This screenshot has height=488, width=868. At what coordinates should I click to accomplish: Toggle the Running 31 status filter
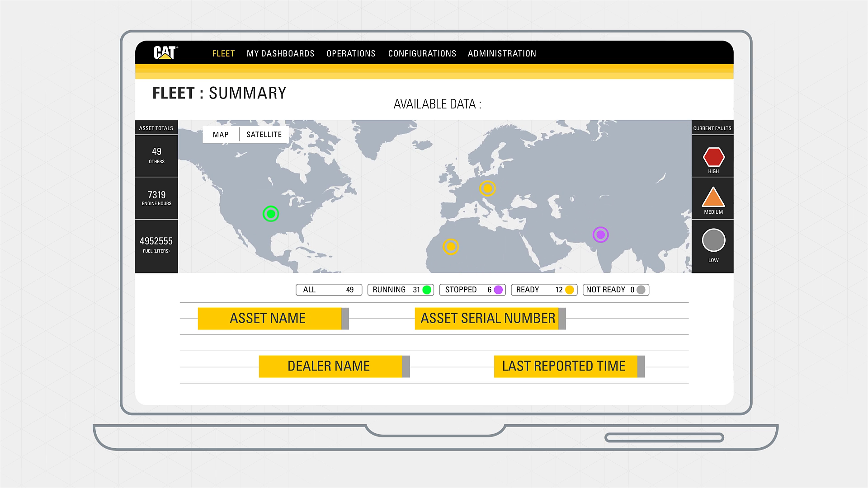pos(401,290)
